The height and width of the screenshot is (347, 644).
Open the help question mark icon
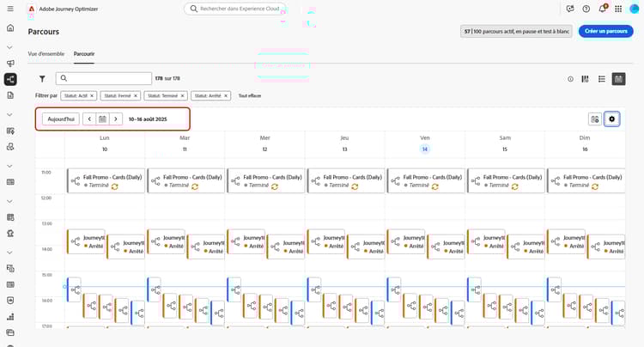[586, 9]
